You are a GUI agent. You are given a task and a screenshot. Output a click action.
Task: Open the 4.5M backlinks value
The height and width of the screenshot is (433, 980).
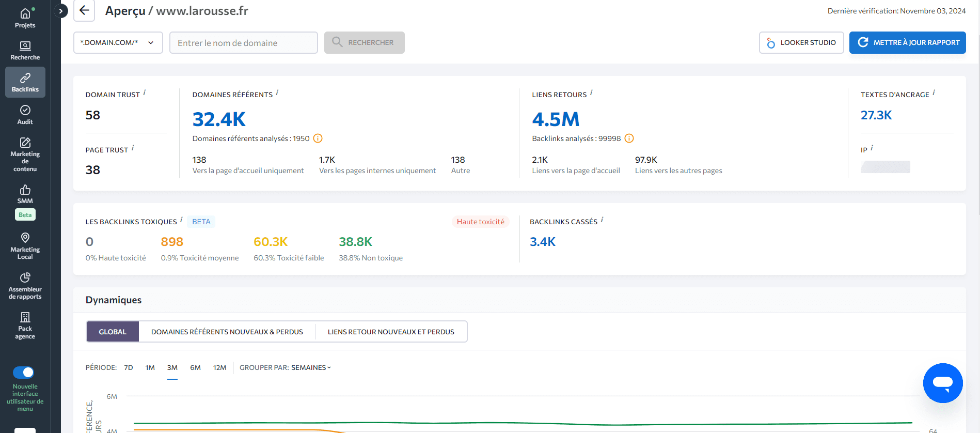coord(556,119)
